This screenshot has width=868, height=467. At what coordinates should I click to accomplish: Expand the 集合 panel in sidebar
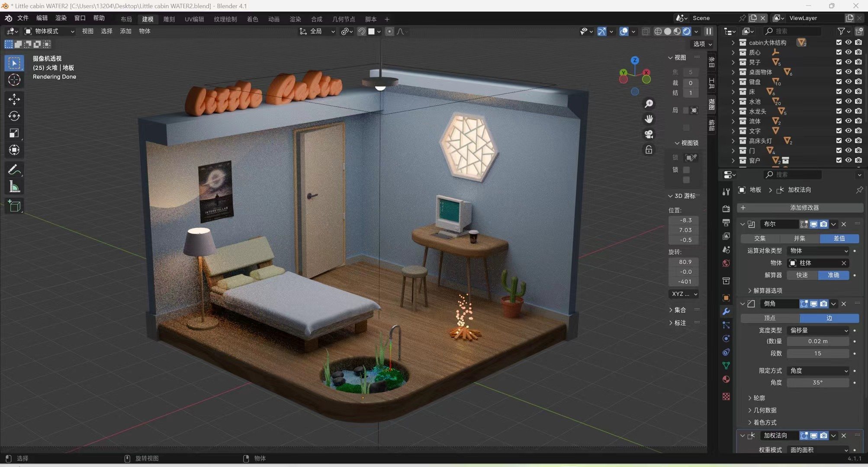[678, 310]
